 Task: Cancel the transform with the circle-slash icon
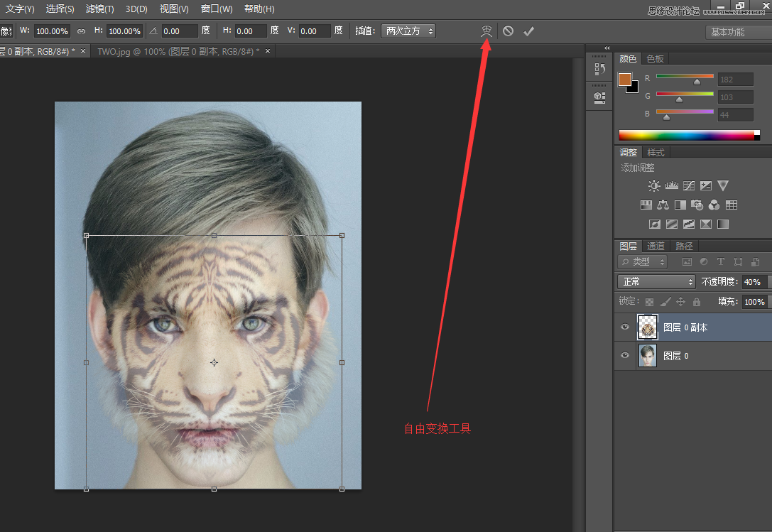point(508,31)
